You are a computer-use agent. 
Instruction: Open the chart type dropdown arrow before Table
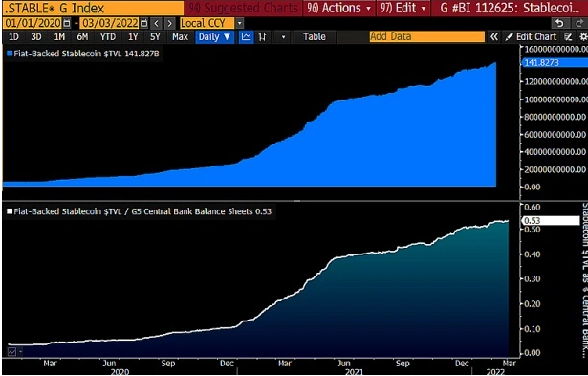(x=283, y=37)
